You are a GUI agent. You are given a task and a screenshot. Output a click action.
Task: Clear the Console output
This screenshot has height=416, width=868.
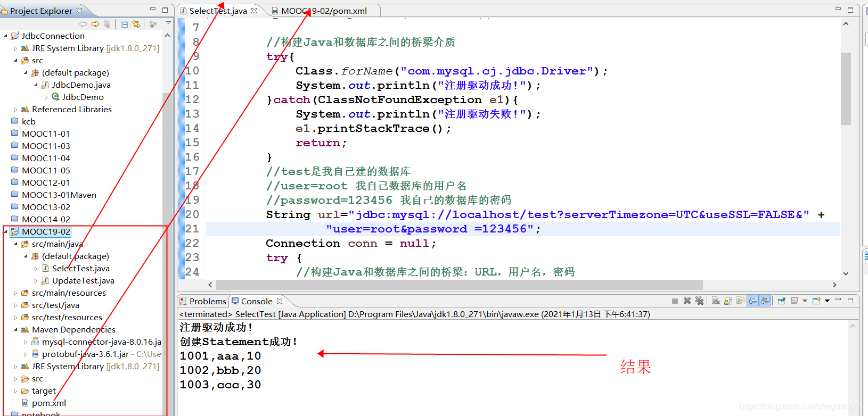pos(716,301)
